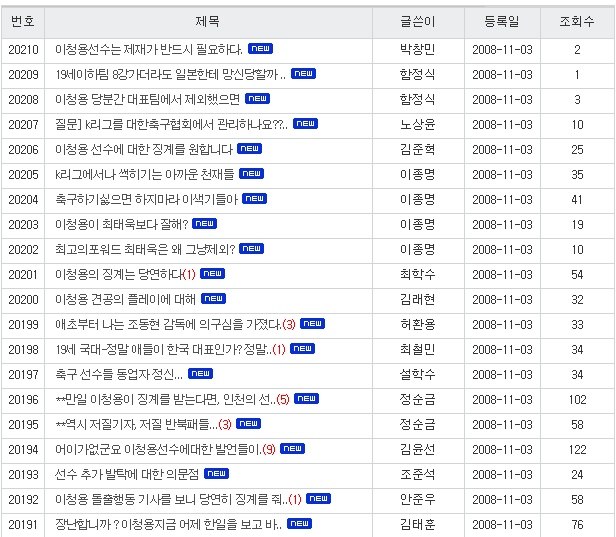The width and height of the screenshot is (616, 537).
Task: Open post 이청용 돌출행동 기사를 보니
Action: click(171, 499)
